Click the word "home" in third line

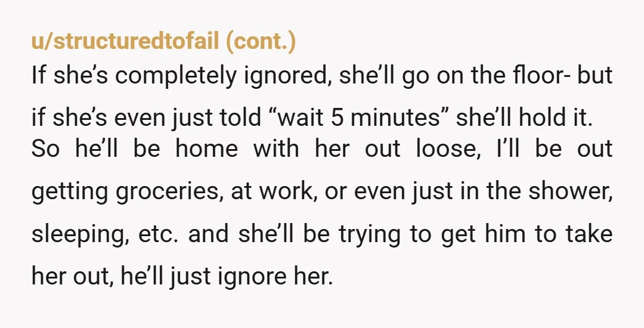point(206,148)
